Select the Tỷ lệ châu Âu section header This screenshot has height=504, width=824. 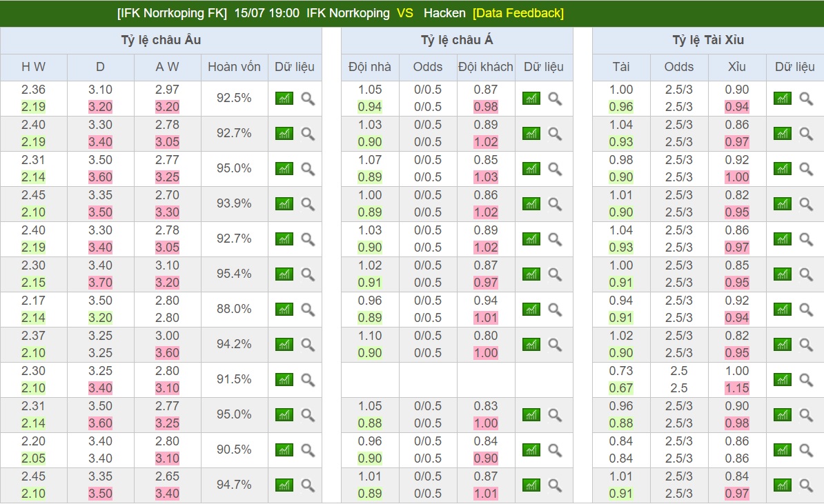coord(161,40)
